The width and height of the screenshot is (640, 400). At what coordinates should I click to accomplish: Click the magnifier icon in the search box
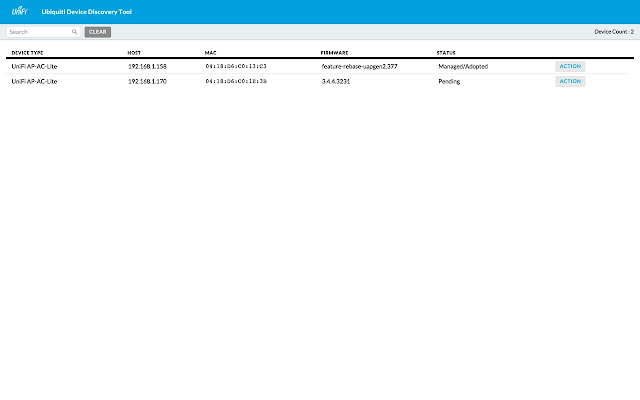coord(74,32)
